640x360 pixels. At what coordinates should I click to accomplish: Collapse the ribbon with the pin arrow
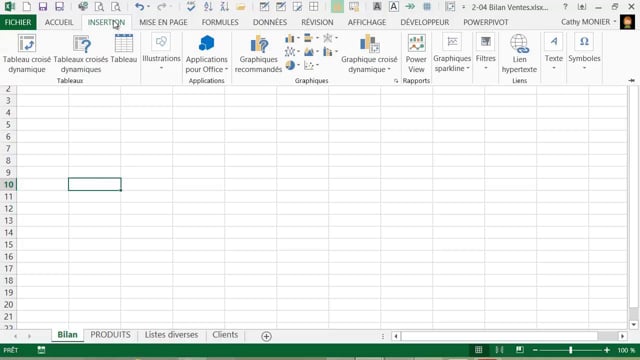(x=631, y=80)
